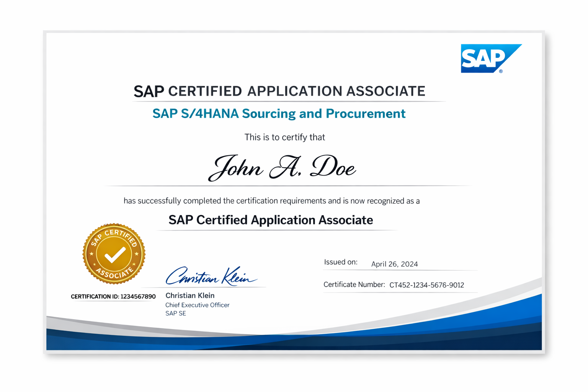Select the SAP Certified Application Associate heading

tap(279, 91)
